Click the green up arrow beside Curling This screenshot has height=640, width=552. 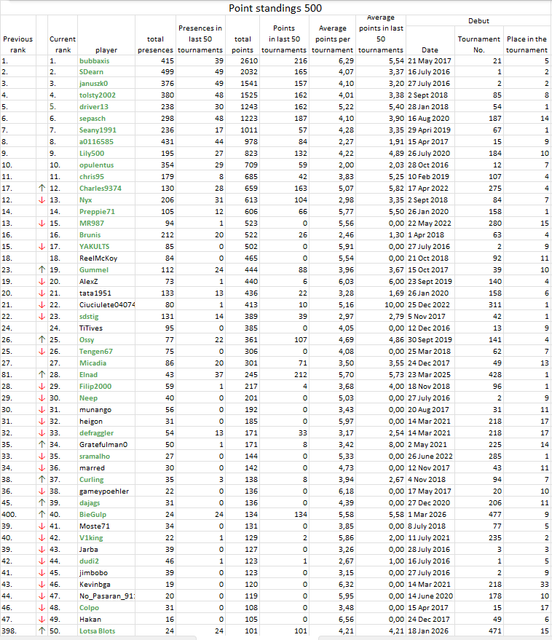point(42,480)
